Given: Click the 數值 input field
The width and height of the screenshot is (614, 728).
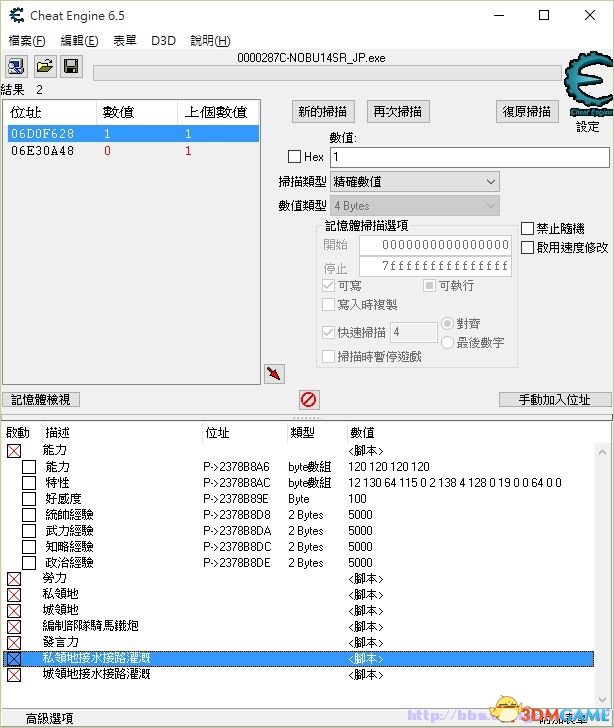Looking at the screenshot, I should [470, 157].
